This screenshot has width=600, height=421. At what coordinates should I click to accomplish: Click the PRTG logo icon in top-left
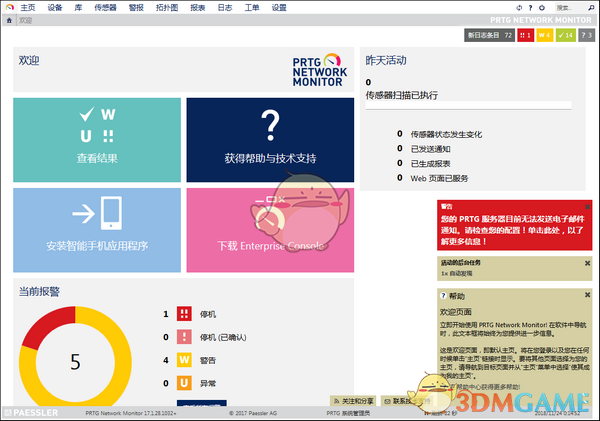(x=10, y=7)
